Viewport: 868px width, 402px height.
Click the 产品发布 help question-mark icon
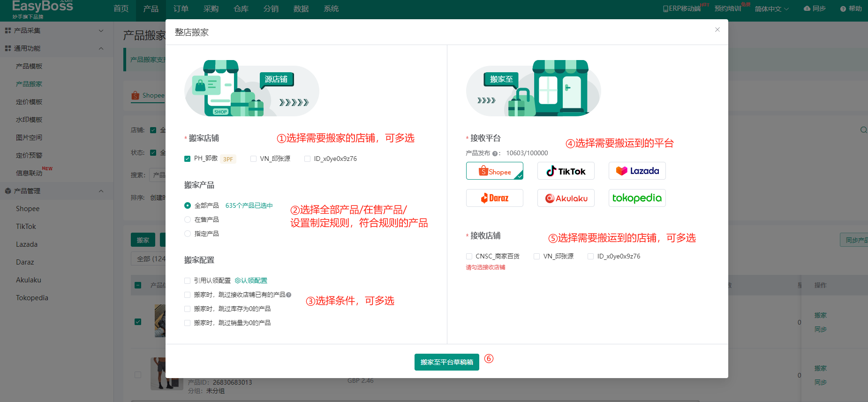[495, 153]
